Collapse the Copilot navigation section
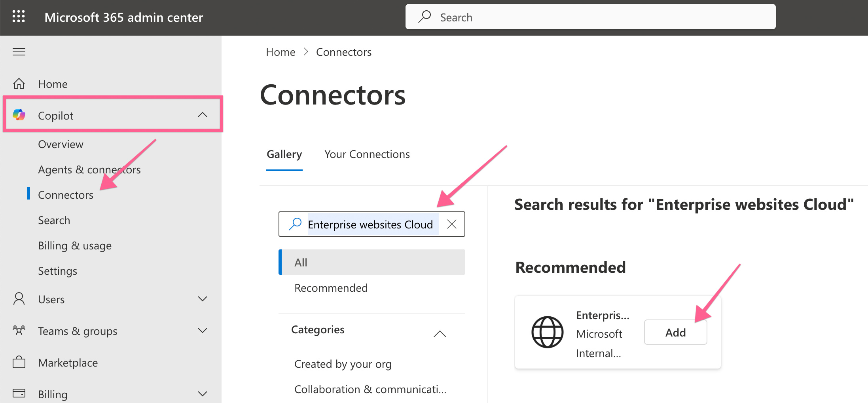This screenshot has width=868, height=403. 203,115
